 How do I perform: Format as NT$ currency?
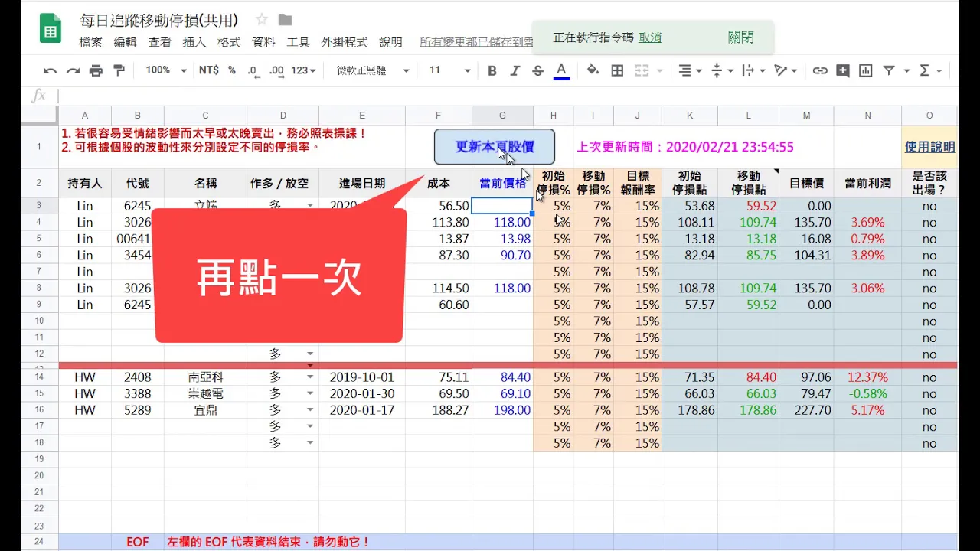(x=208, y=70)
